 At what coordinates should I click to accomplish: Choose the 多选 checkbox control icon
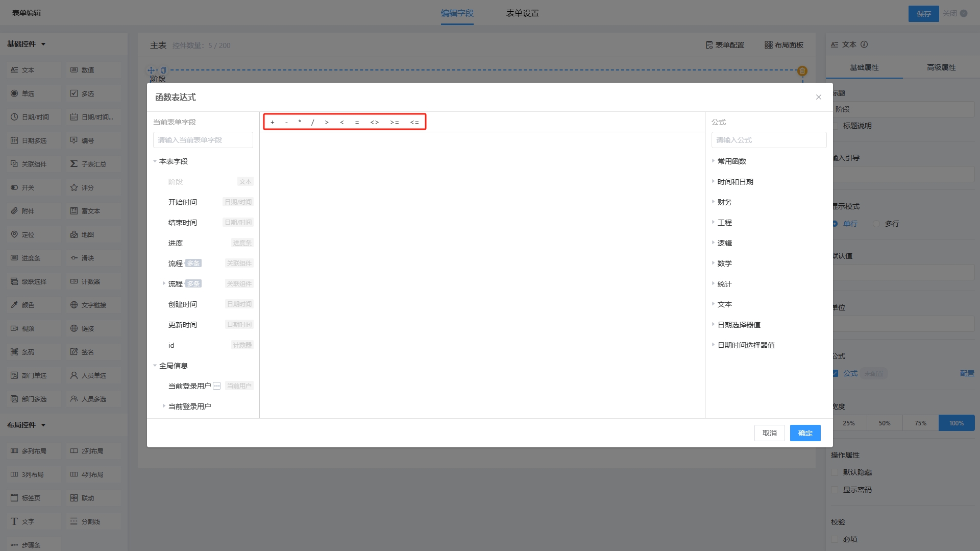coord(74,93)
